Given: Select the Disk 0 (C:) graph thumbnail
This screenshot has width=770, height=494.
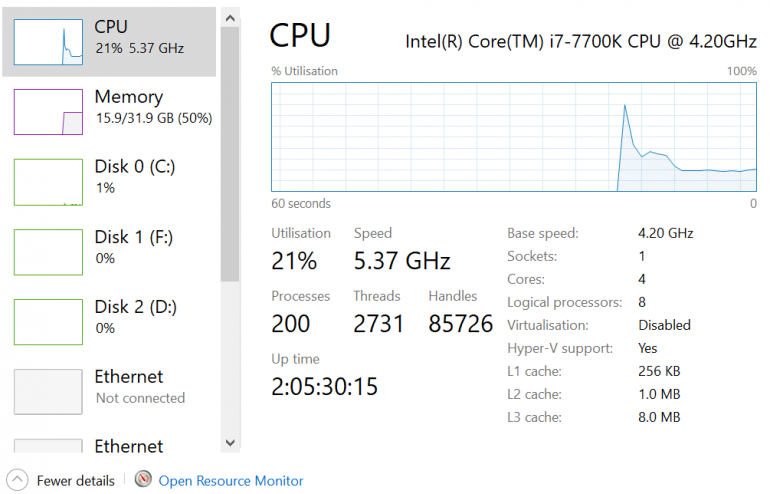Looking at the screenshot, I should (x=48, y=181).
